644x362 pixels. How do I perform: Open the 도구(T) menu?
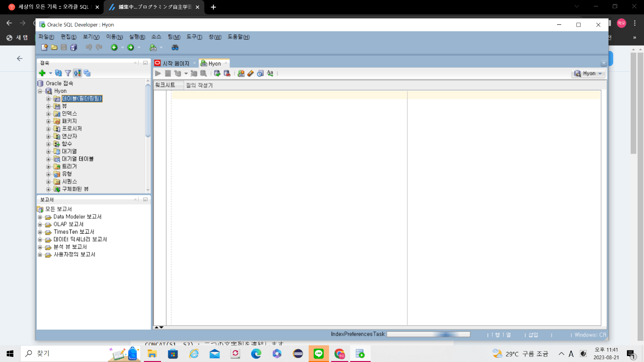pyautogui.click(x=194, y=37)
